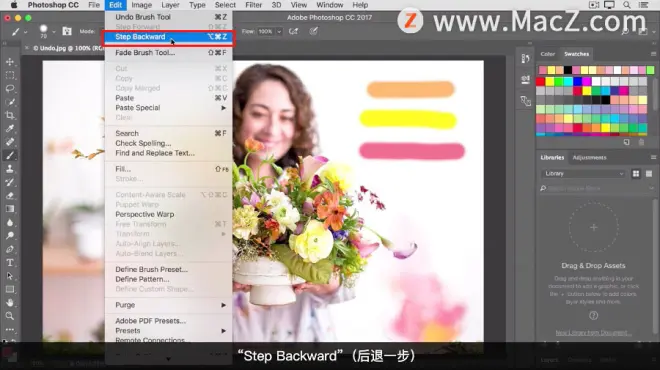The height and width of the screenshot is (370, 660).
Task: Select the Horizontal Type tool
Action: pyautogui.click(x=10, y=263)
